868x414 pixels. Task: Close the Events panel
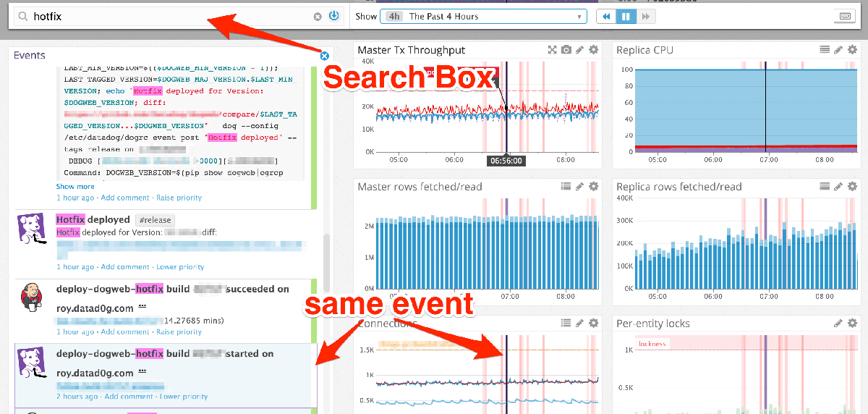click(324, 56)
